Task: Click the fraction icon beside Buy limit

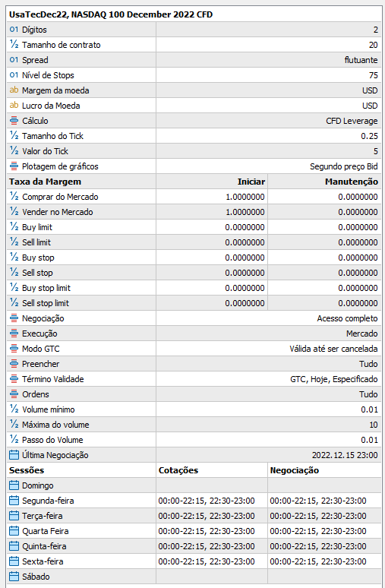Action: (14, 227)
